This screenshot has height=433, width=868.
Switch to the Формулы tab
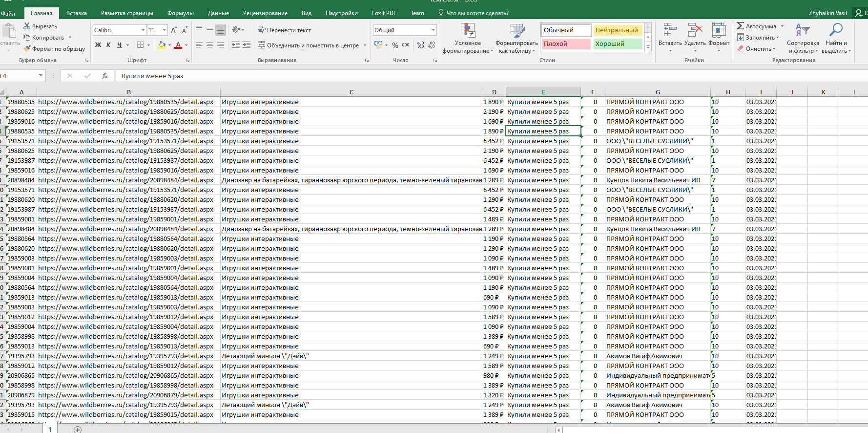click(180, 13)
